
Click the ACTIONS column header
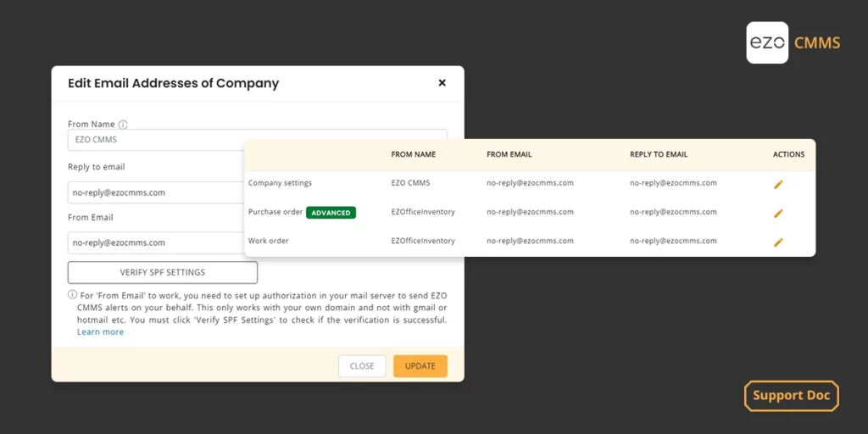pyautogui.click(x=789, y=154)
